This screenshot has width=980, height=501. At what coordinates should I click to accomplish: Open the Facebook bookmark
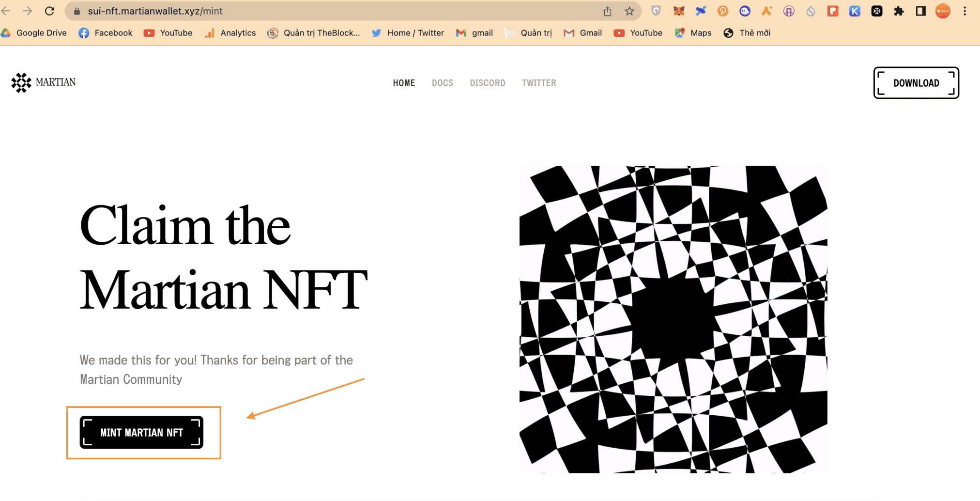pyautogui.click(x=106, y=33)
